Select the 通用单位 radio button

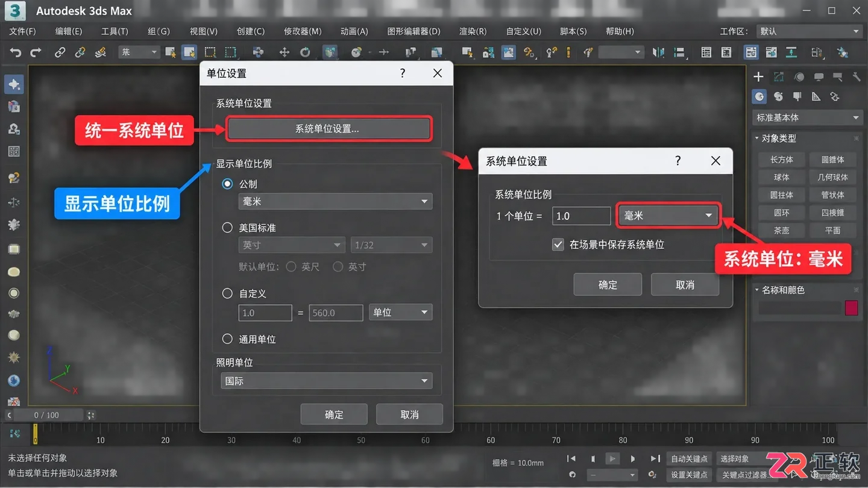click(x=227, y=339)
